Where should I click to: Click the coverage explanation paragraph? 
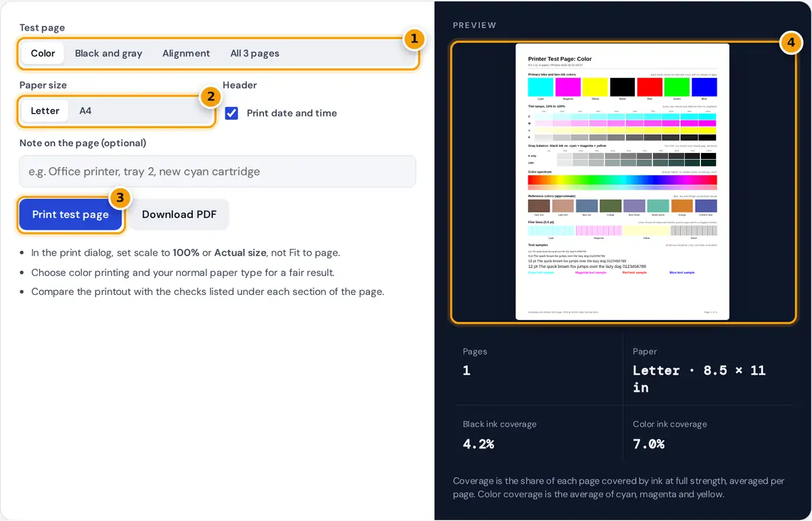[618, 487]
